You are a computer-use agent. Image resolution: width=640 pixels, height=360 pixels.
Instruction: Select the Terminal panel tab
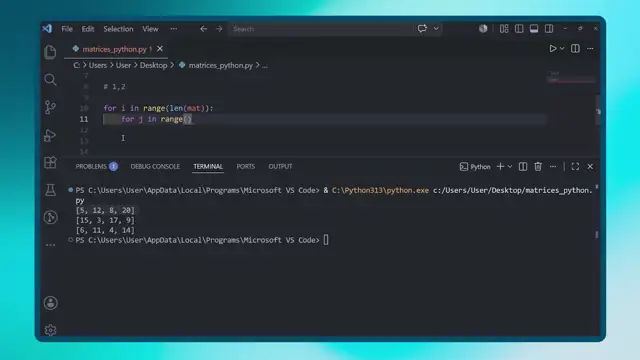click(x=208, y=167)
